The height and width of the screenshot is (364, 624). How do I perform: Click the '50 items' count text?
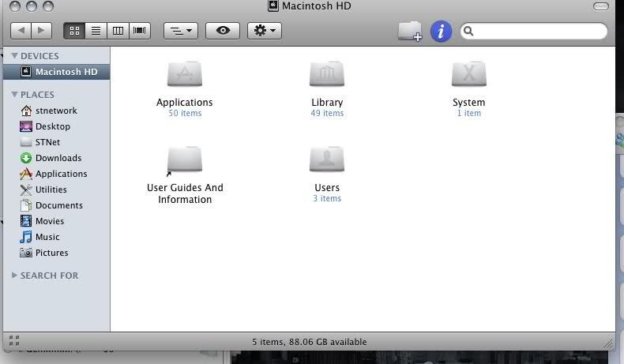(185, 113)
